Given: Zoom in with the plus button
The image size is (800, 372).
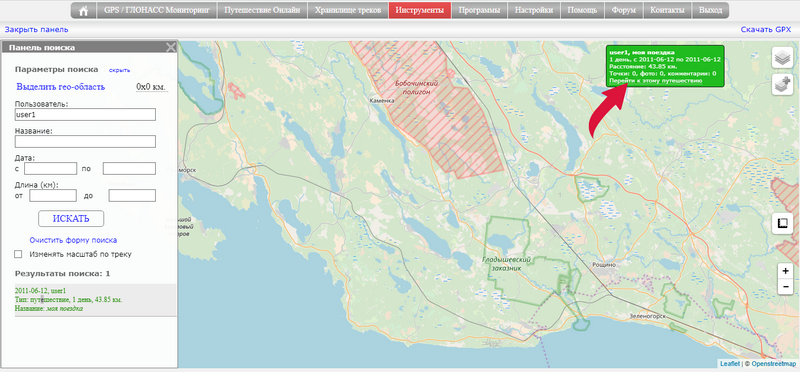Looking at the screenshot, I should pos(785,271).
